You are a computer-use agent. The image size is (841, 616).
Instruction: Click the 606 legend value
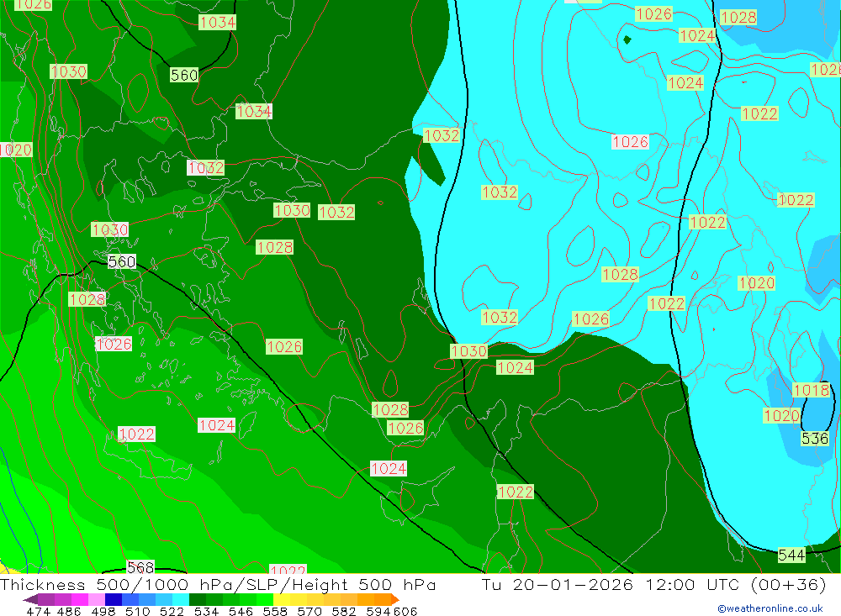click(x=405, y=611)
